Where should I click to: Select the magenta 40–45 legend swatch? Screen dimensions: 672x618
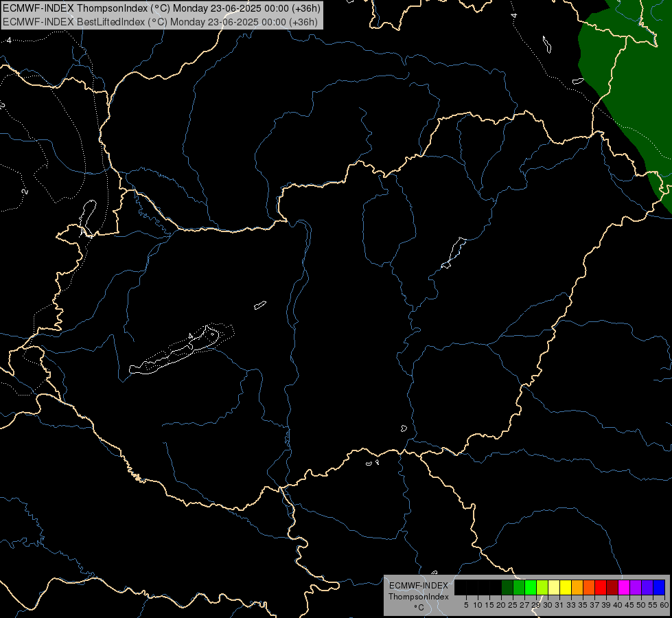[624, 587]
